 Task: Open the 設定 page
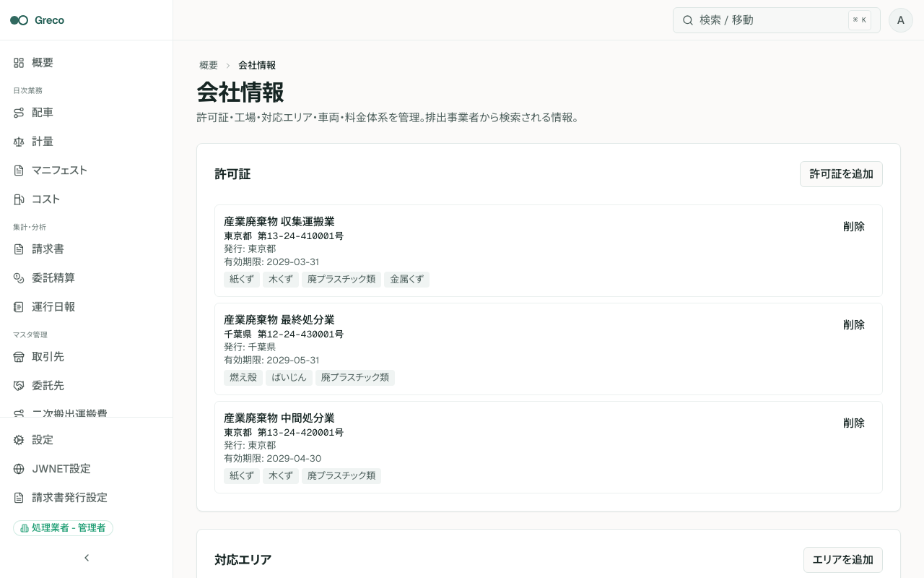pos(87,440)
